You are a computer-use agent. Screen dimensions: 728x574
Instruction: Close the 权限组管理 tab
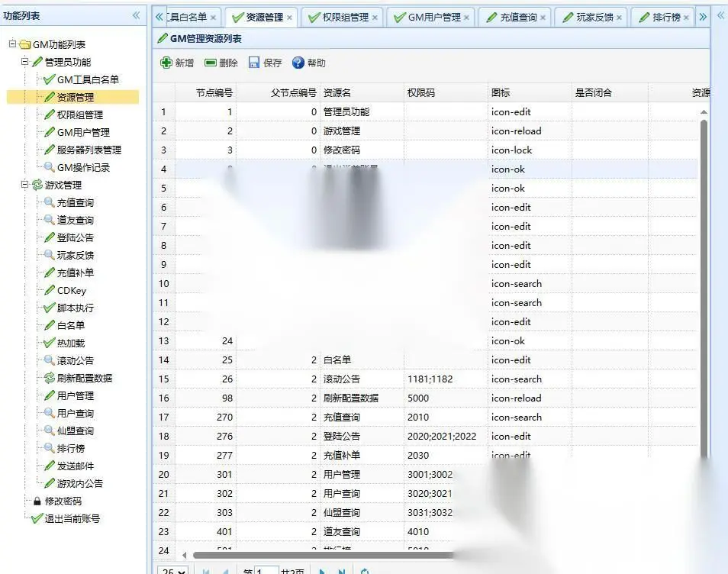pos(375,18)
